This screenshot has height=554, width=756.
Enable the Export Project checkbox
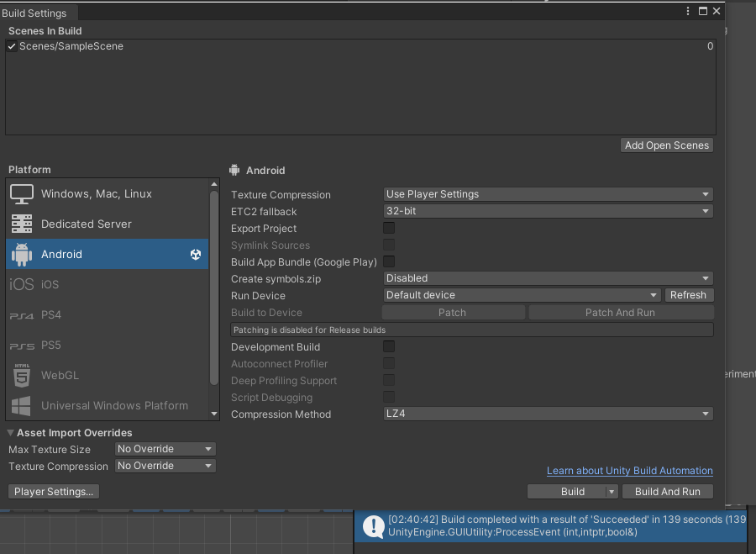click(389, 228)
